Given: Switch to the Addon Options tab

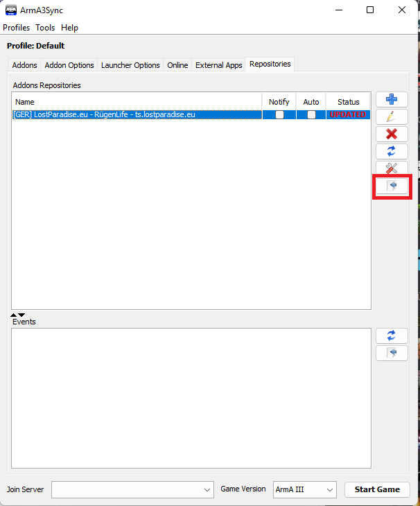Looking at the screenshot, I should point(69,65).
